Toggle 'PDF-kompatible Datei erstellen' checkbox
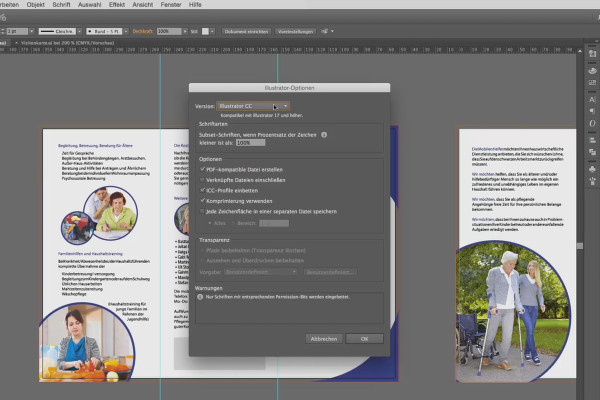This screenshot has width=600, height=400. click(202, 169)
